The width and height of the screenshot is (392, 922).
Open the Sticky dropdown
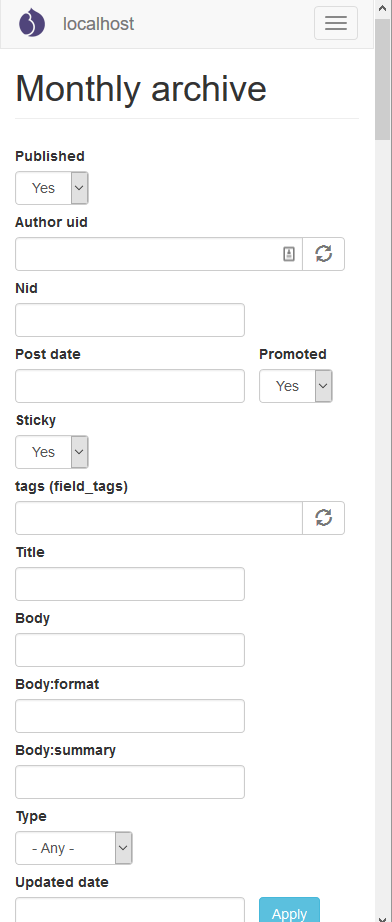(52, 452)
